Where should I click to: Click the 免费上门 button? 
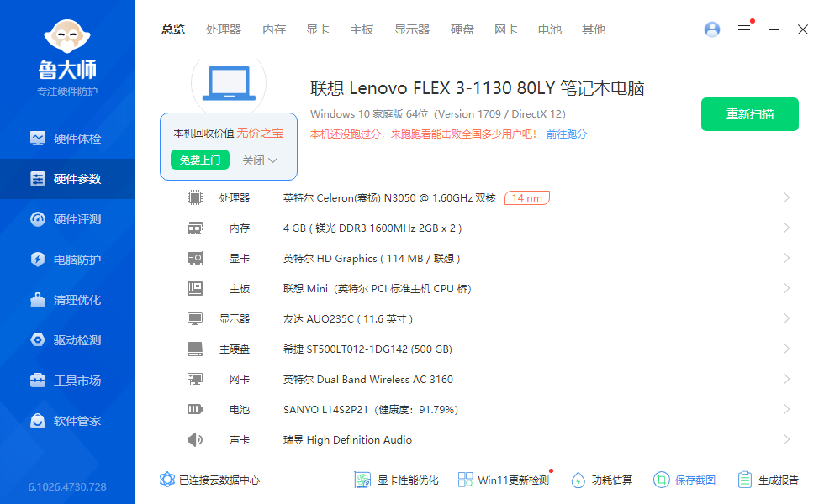coord(200,160)
